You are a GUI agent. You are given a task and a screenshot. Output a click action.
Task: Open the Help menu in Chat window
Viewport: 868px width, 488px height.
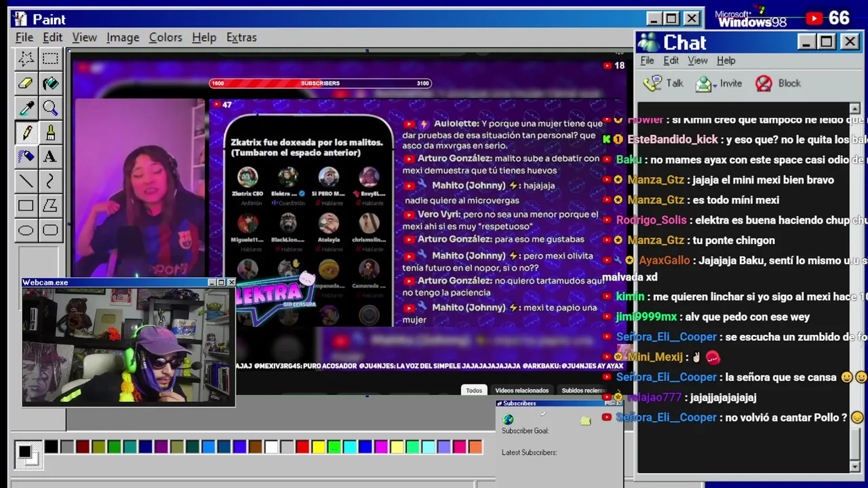coord(726,60)
